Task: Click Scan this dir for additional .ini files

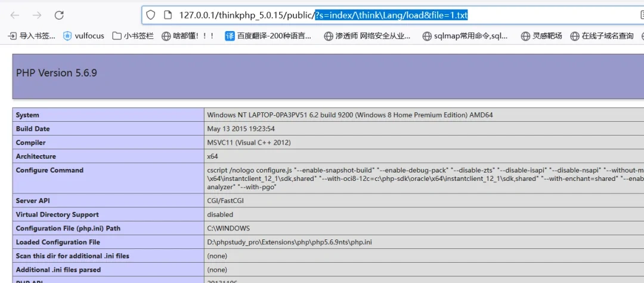Action: (x=72, y=256)
